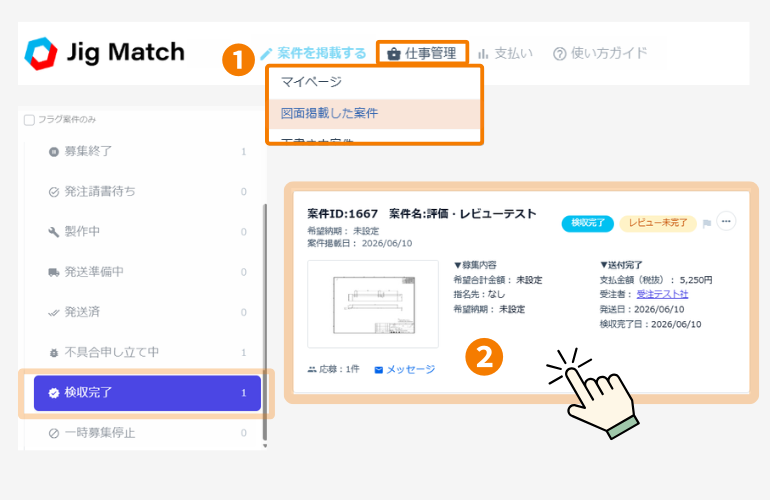The height and width of the screenshot is (500, 770).
Task: Open 使い方ガイド help page
Action: click(600, 53)
